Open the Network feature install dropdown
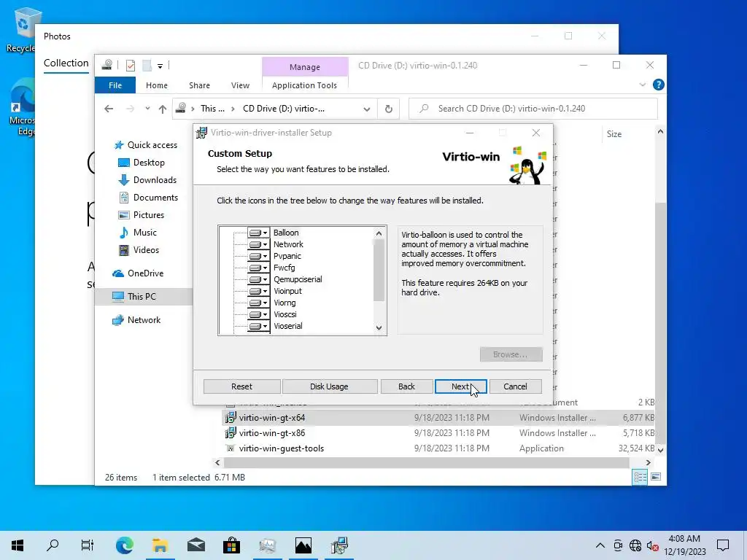Screen dimensions: 747x560 pos(258,244)
